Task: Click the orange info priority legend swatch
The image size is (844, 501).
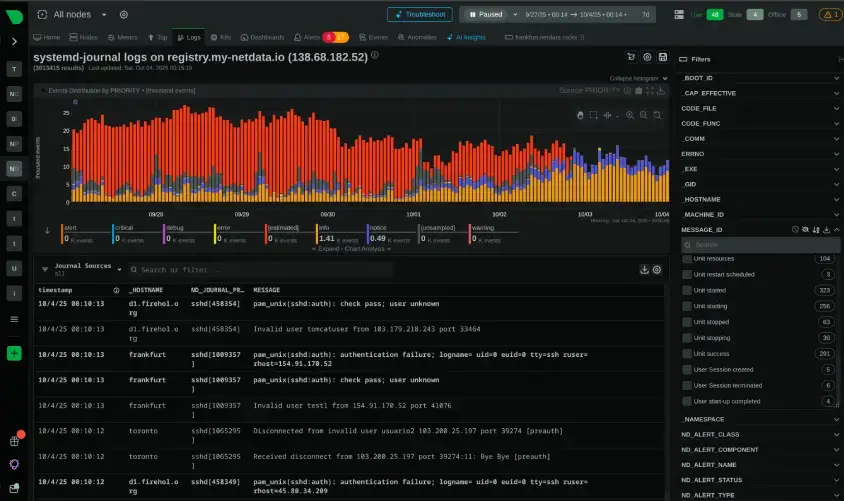Action: pyautogui.click(x=317, y=234)
